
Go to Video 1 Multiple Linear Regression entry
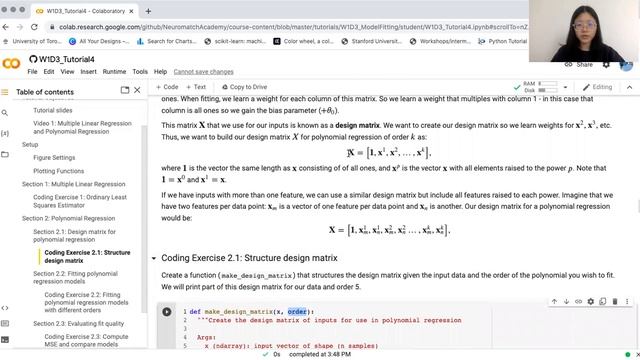tap(82, 128)
